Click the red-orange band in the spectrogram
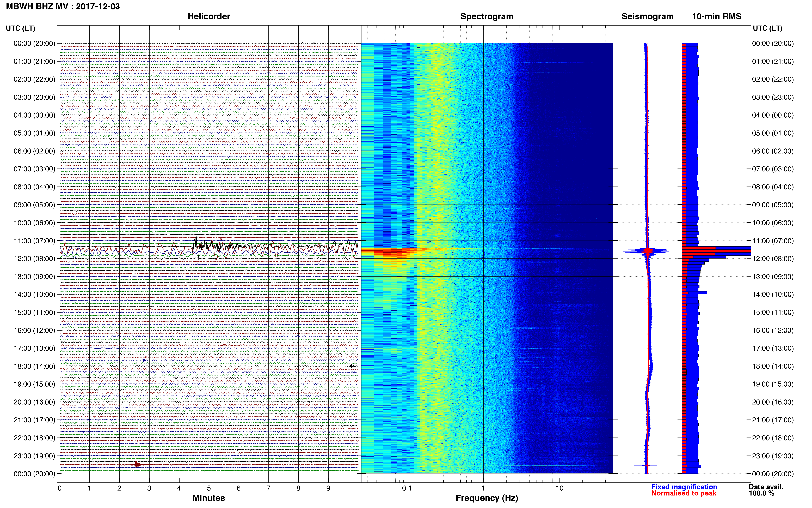This screenshot has height=508, width=812. pyautogui.click(x=389, y=252)
